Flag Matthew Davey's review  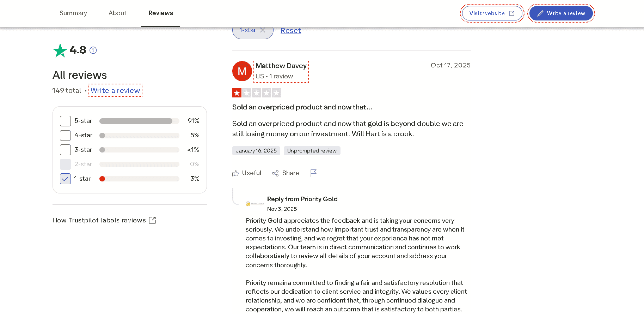tap(313, 173)
